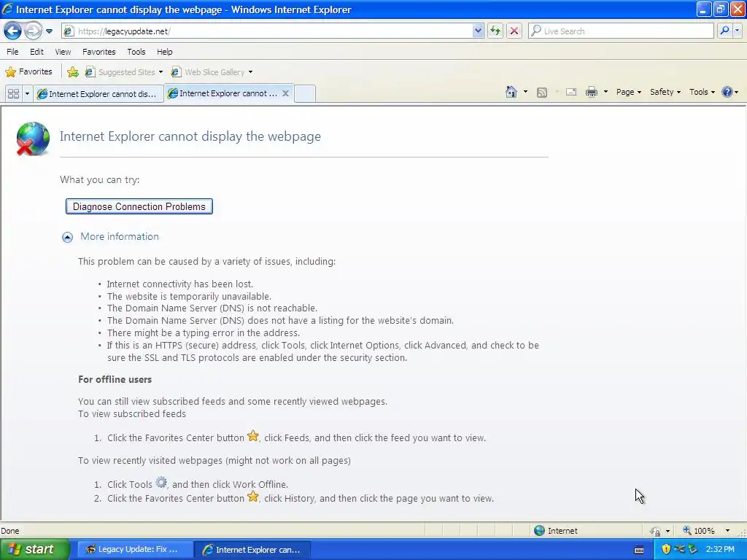Expand the zoom level dropdown arrow
Viewport: 747px width, 560px height.
[x=727, y=531]
